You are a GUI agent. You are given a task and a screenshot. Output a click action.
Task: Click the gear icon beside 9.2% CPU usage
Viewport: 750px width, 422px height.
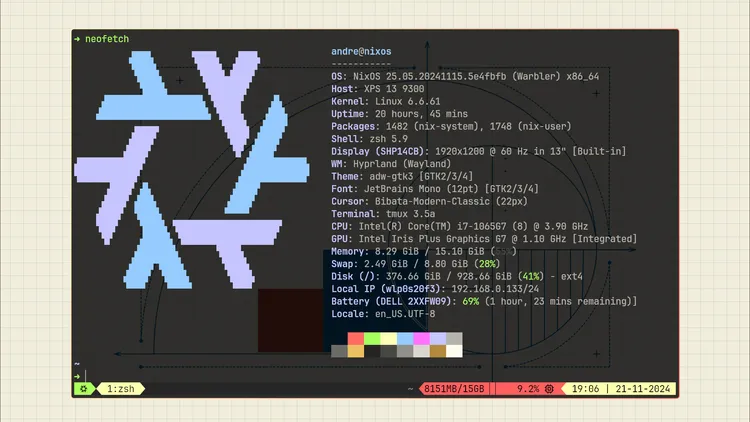[550, 389]
